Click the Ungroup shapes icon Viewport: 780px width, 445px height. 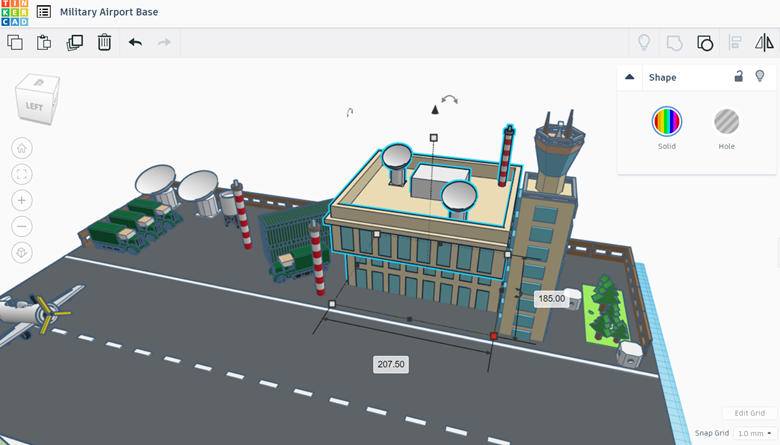[705, 43]
